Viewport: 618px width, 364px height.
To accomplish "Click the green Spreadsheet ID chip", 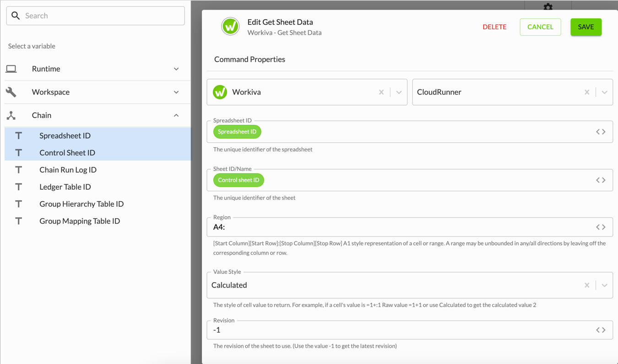I will pos(237,132).
